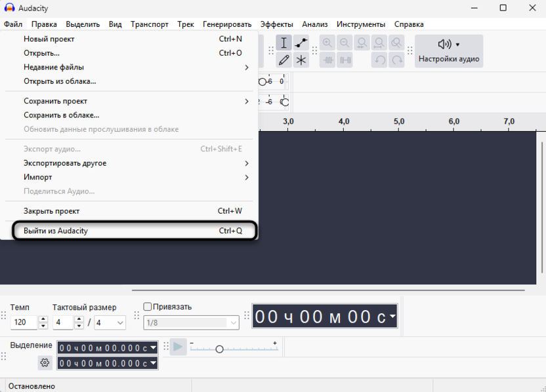Click the Темп value field
Image resolution: width=546 pixels, height=392 pixels.
coord(24,323)
